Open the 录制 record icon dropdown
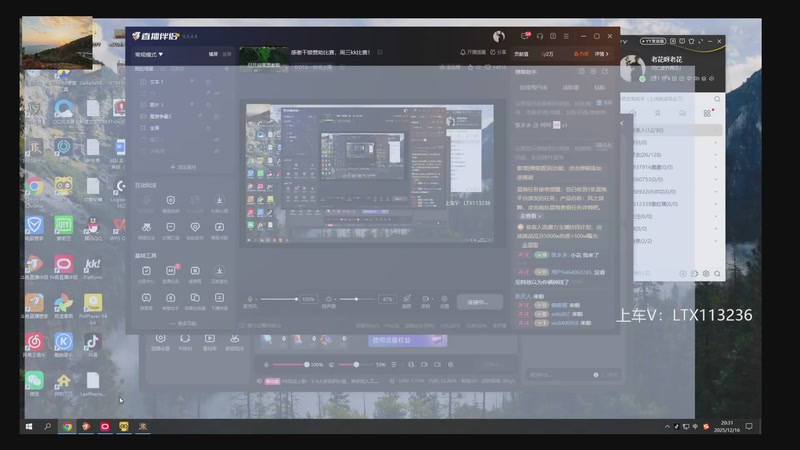800x450 pixels. (426, 299)
